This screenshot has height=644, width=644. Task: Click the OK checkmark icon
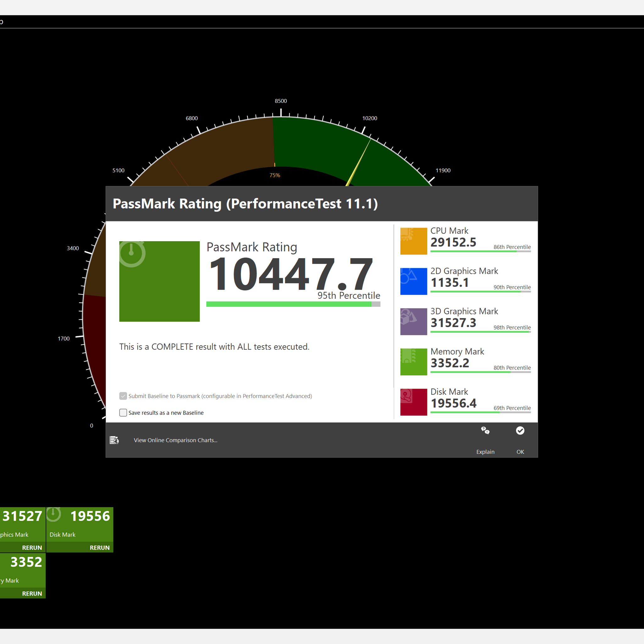click(520, 431)
